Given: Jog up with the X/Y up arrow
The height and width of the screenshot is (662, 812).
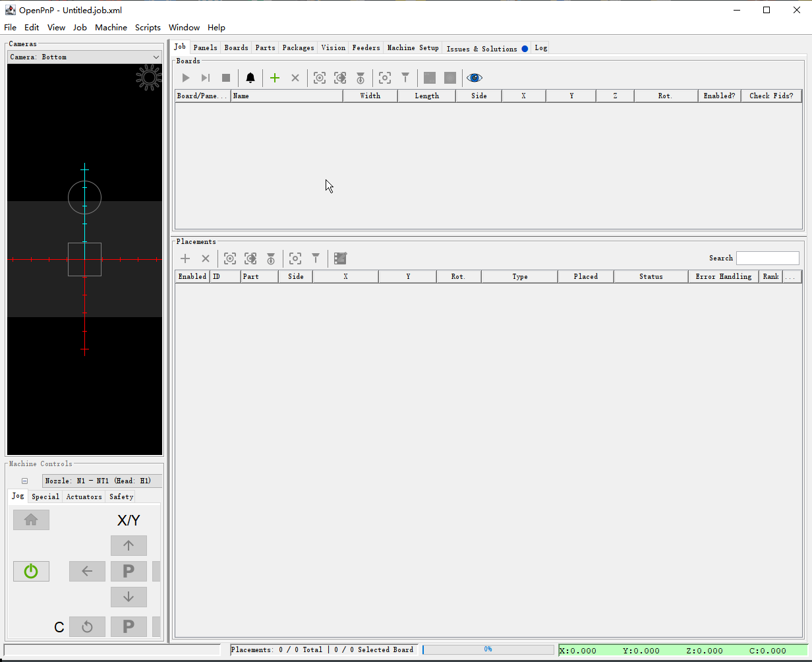Looking at the screenshot, I should coord(129,545).
